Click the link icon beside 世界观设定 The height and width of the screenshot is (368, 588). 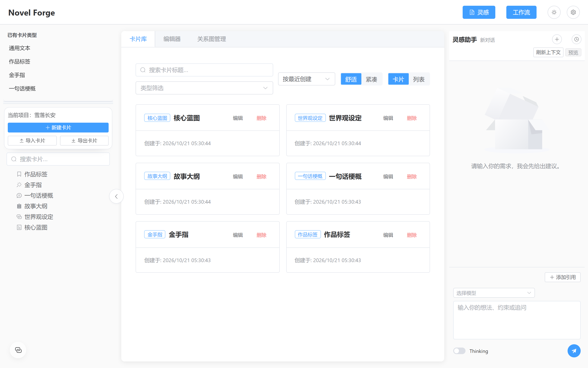click(19, 217)
